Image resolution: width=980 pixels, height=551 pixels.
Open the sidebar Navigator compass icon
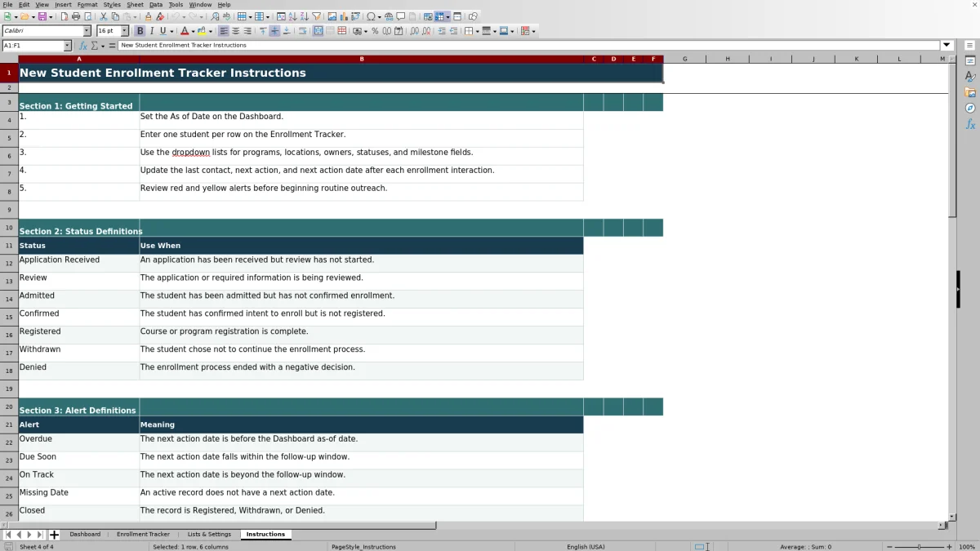coord(970,108)
